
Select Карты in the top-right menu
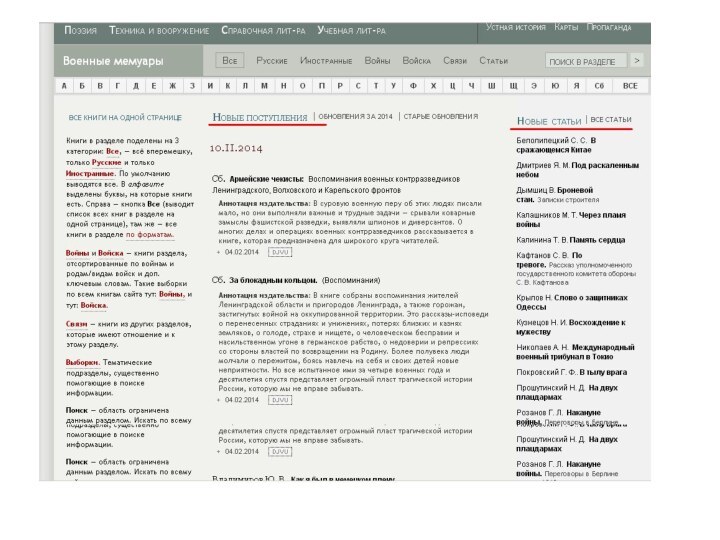[566, 28]
